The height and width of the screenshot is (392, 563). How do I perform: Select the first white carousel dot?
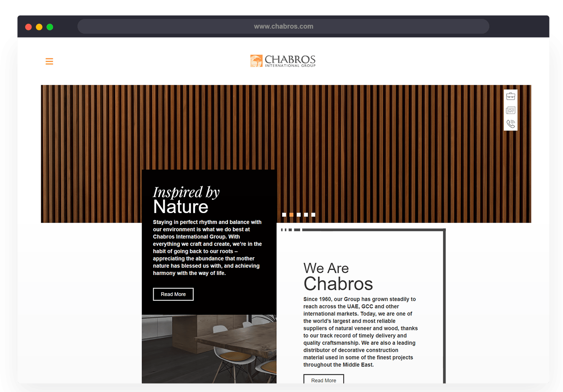click(284, 215)
